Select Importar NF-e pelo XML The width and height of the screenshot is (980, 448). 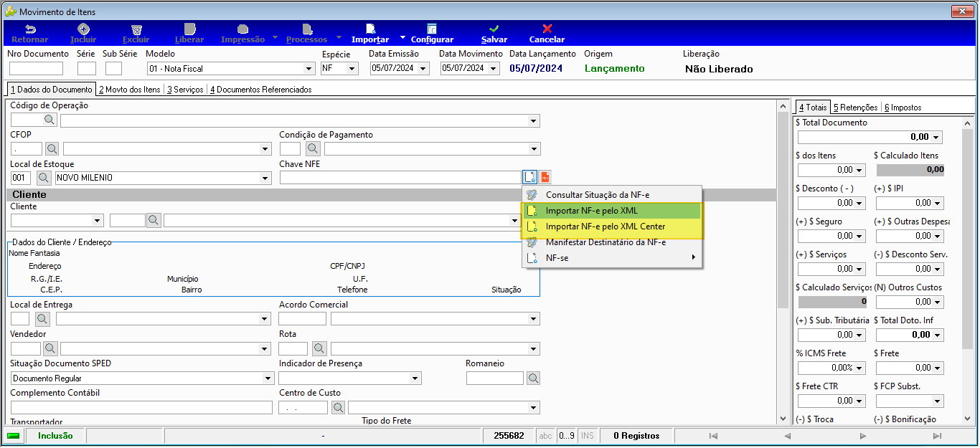pos(612,211)
